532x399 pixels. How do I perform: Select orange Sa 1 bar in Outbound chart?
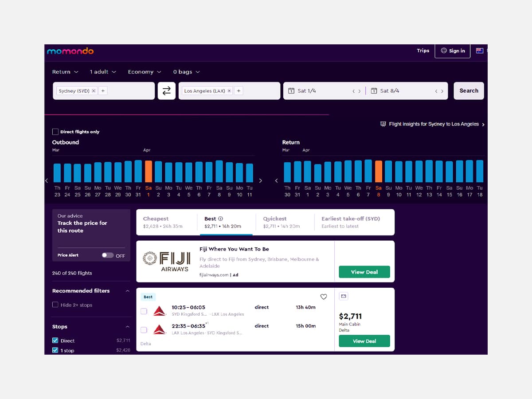pos(149,171)
